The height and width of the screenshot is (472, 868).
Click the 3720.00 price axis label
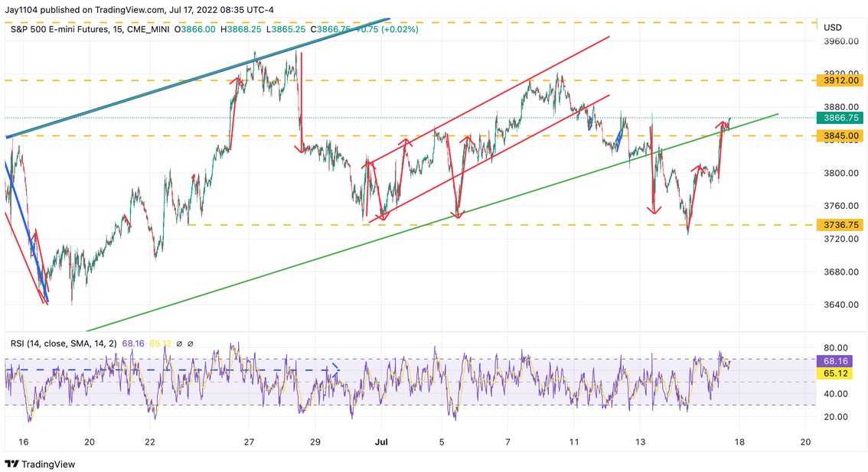coord(841,239)
